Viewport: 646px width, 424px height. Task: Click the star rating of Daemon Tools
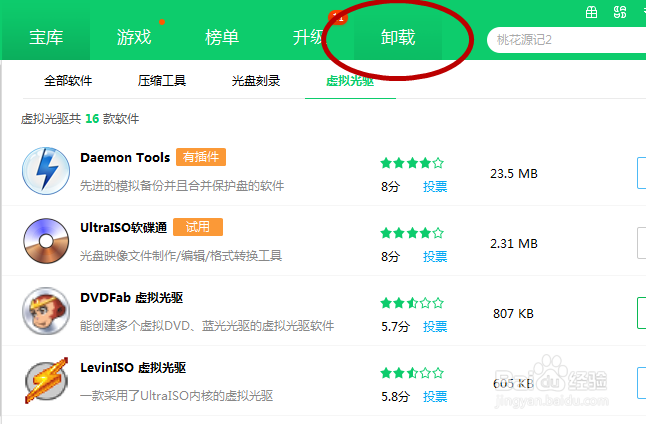click(x=412, y=163)
